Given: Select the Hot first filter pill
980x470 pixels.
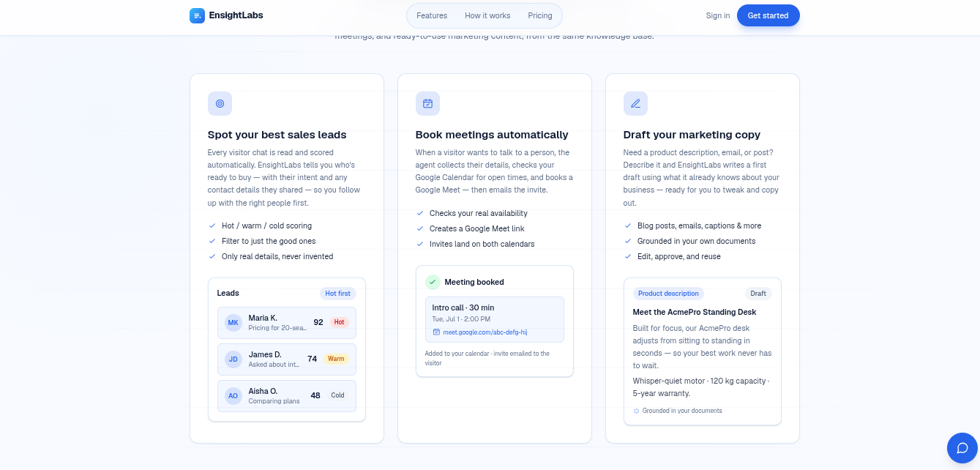Looking at the screenshot, I should pos(338,294).
